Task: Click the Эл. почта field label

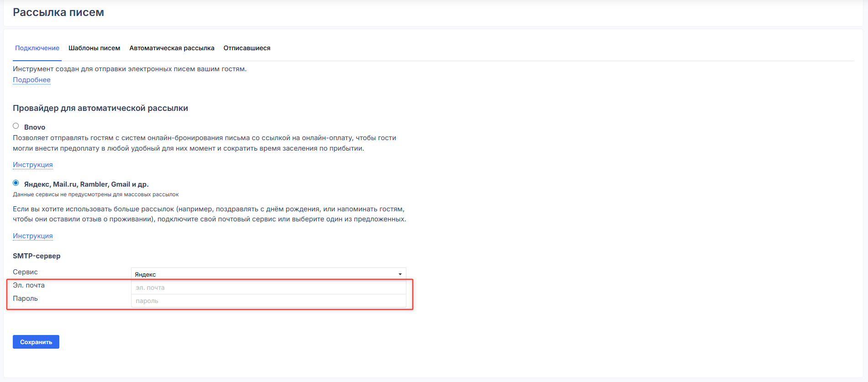Action: (x=29, y=285)
